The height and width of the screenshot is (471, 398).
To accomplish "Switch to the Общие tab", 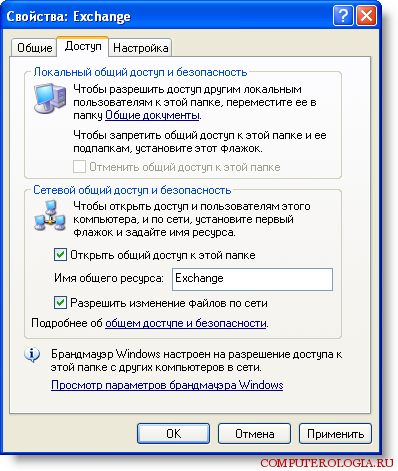I will coord(34,48).
